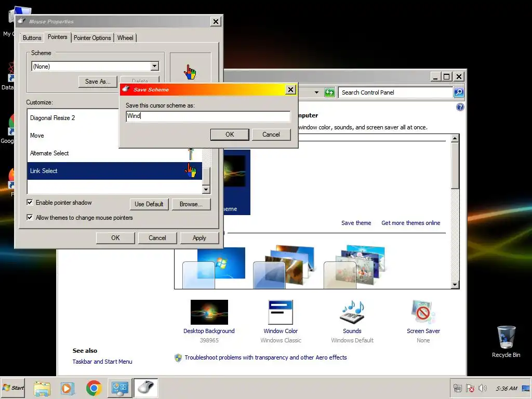Click the pointer preview hand icon
532x399 pixels.
point(190,72)
